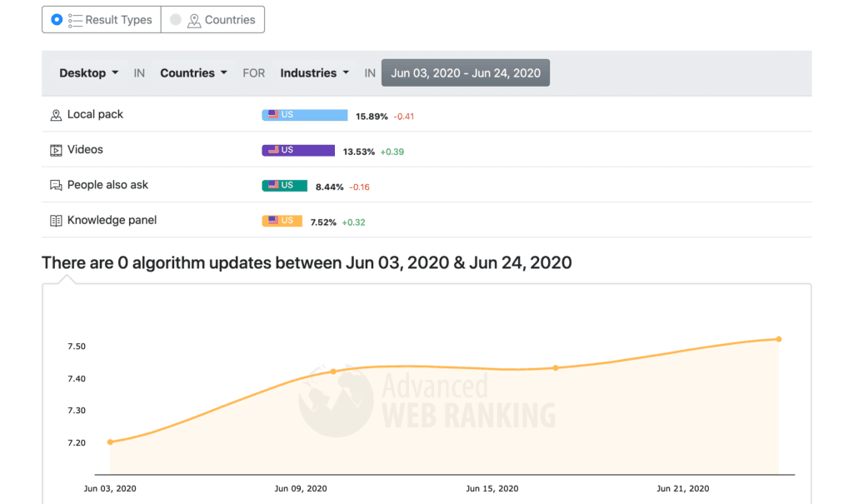Click the Knowledge panel book icon
Viewport: 853px width, 504px height.
[56, 221]
